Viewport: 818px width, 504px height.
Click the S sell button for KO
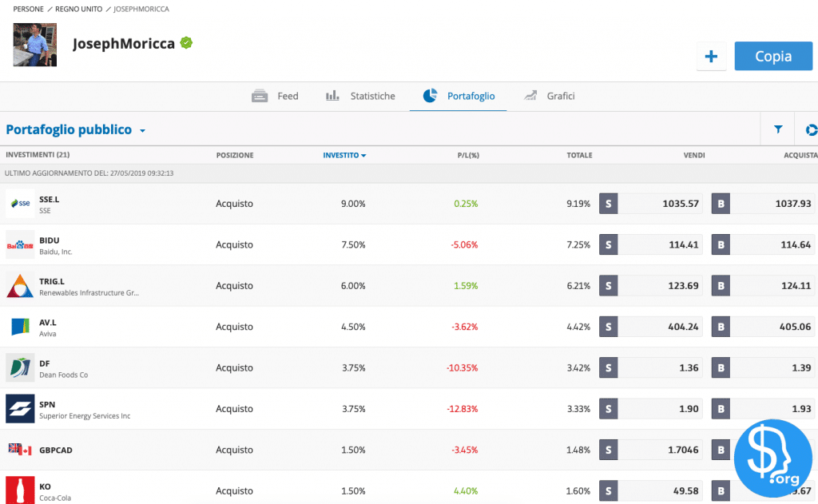coord(608,490)
